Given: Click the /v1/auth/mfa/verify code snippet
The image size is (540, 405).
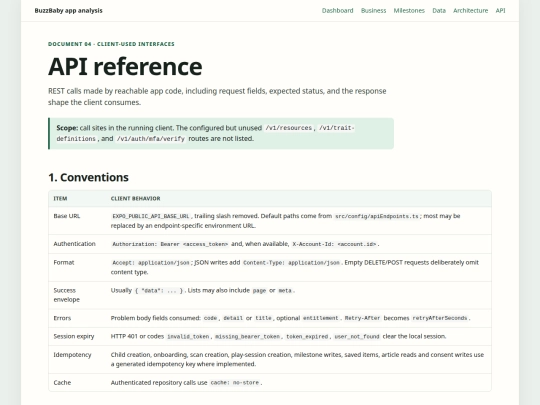Looking at the screenshot, I should click(x=151, y=139).
